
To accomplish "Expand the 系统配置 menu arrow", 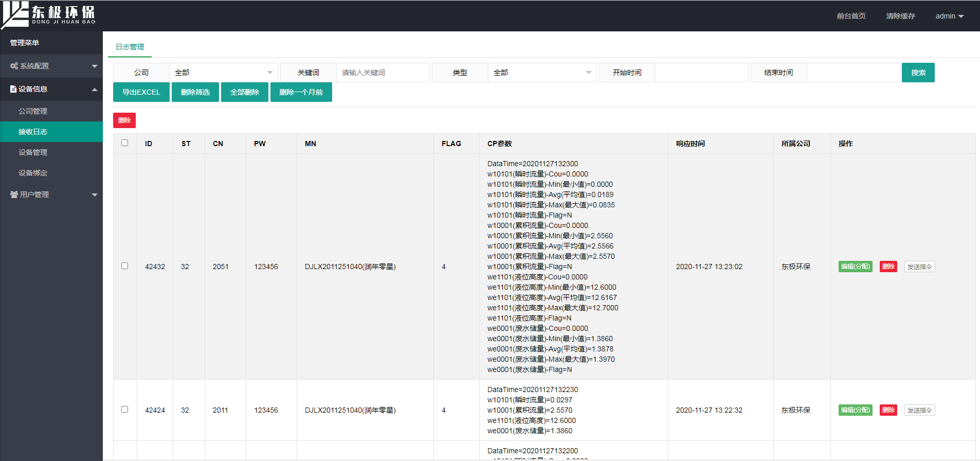I will tap(95, 66).
